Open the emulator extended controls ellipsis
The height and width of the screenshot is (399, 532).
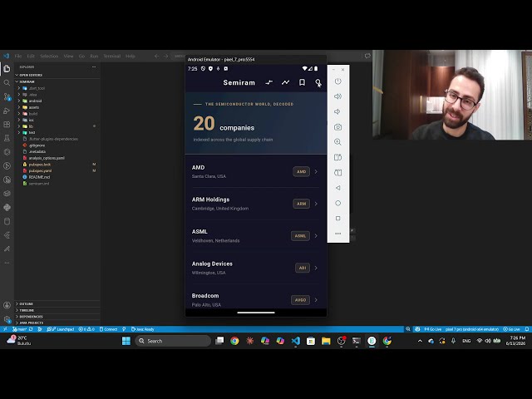338,234
